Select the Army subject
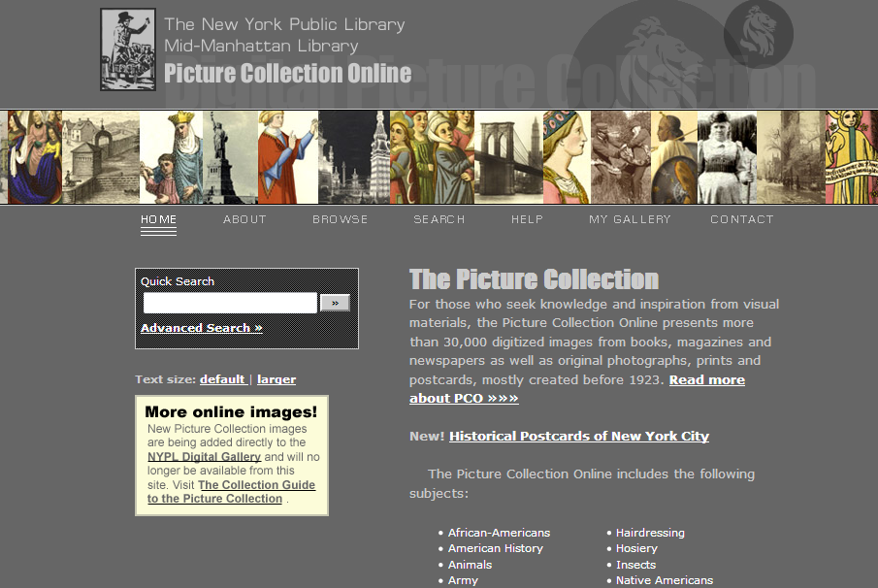Image resolution: width=878 pixels, height=588 pixels. pyautogui.click(x=463, y=580)
